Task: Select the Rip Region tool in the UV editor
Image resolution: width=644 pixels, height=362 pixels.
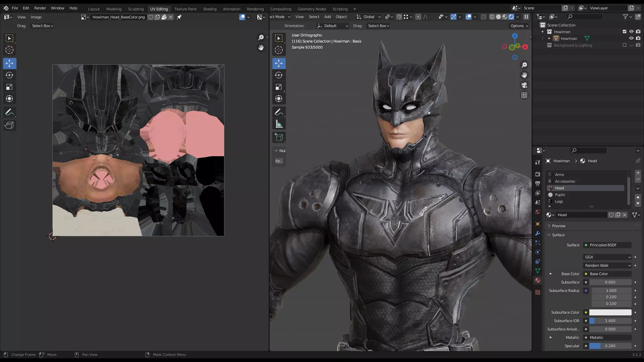Action: (9, 125)
